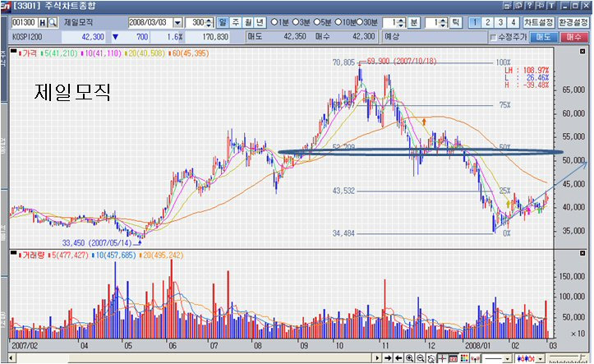Image resolution: width=594 pixels, height=364 pixels.
Task: Click the right arrow move-forward icon
Action: (x=388, y=358)
